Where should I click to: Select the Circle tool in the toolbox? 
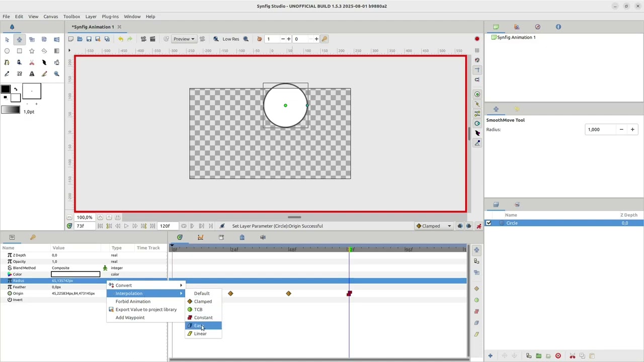point(7,51)
